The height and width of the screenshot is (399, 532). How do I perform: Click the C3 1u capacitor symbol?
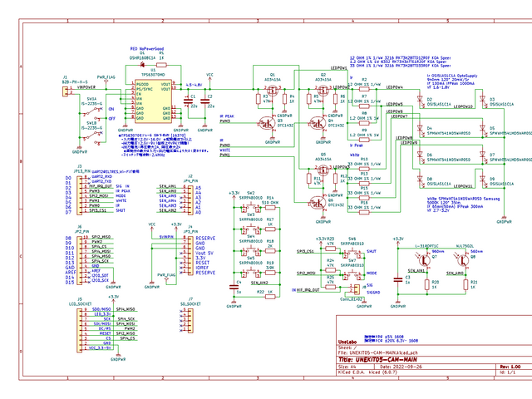coord(398,280)
